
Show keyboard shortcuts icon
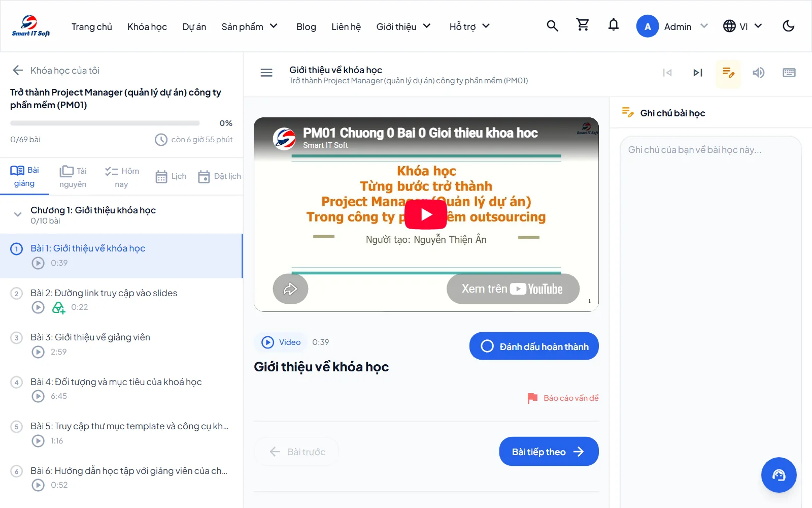(789, 73)
